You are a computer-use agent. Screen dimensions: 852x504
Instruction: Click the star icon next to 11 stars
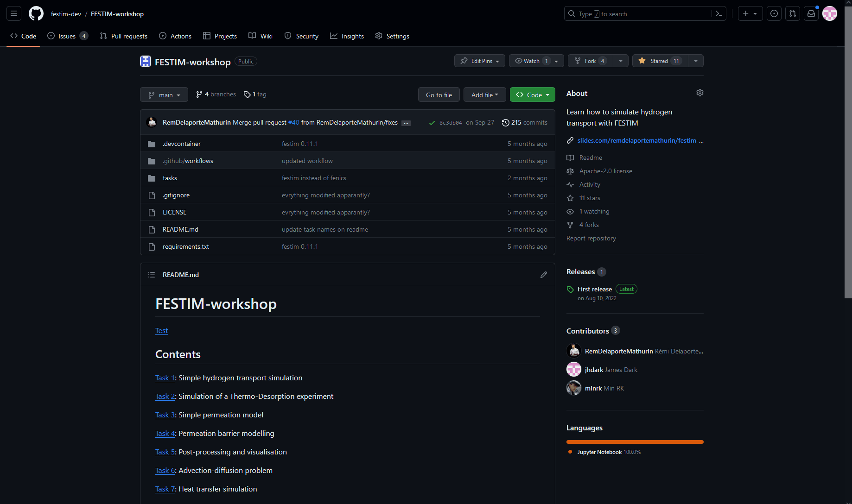(570, 198)
